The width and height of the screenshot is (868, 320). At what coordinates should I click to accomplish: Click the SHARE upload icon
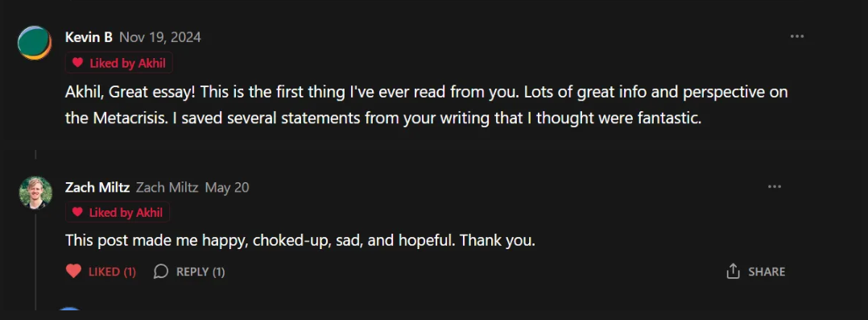tap(733, 271)
